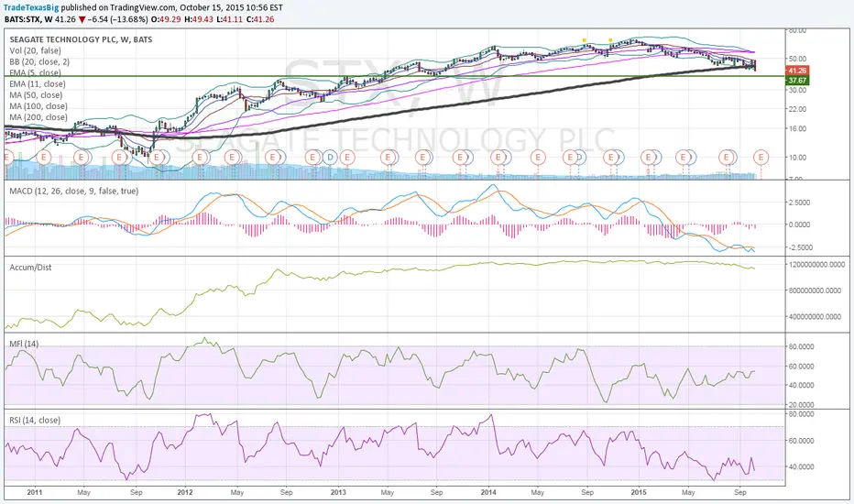Click the earnings E marker closest to 2014 label
The image size is (854, 504).
tap(498, 158)
